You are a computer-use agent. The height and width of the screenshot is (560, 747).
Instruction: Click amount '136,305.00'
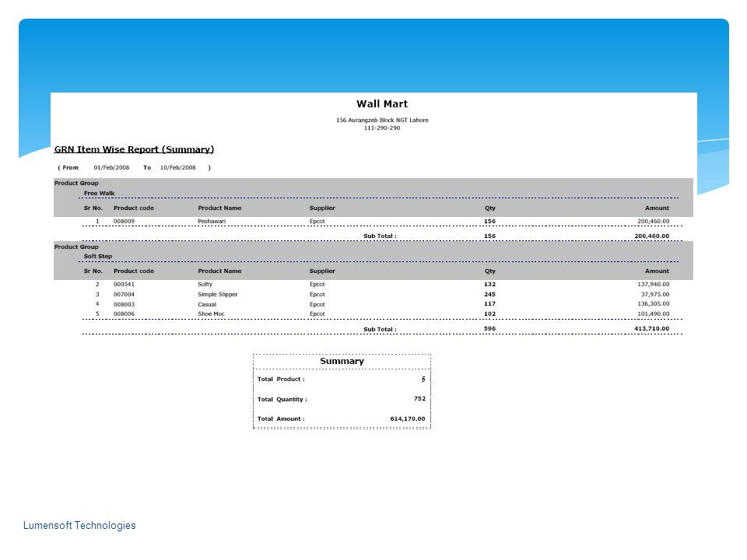(x=653, y=304)
